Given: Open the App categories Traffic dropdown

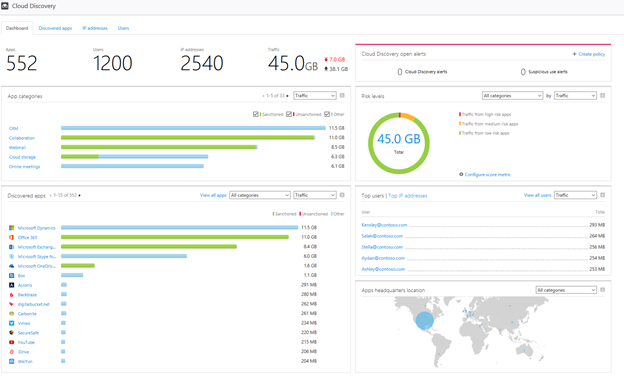Looking at the screenshot, I should pyautogui.click(x=315, y=96).
